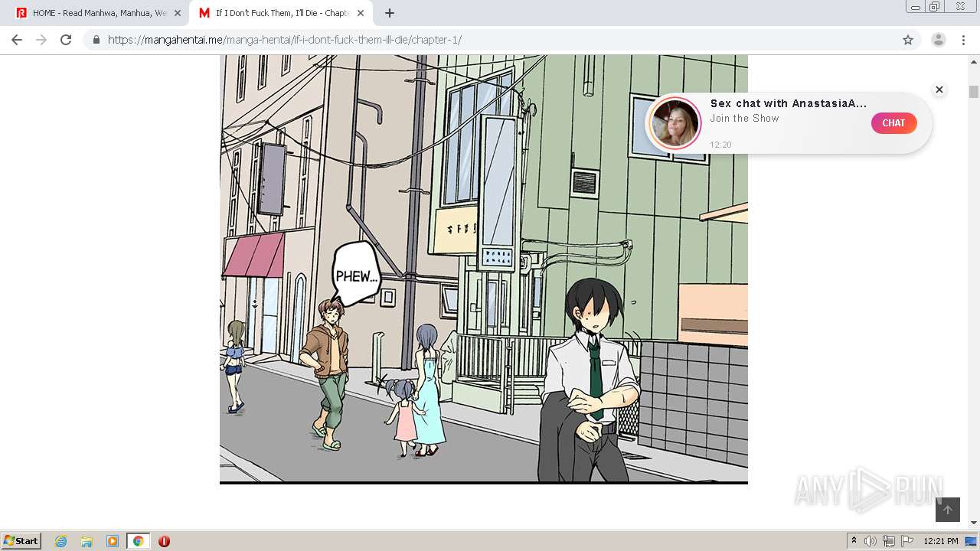Open the Windows Start menu
This screenshot has width=980, height=551.
[21, 540]
